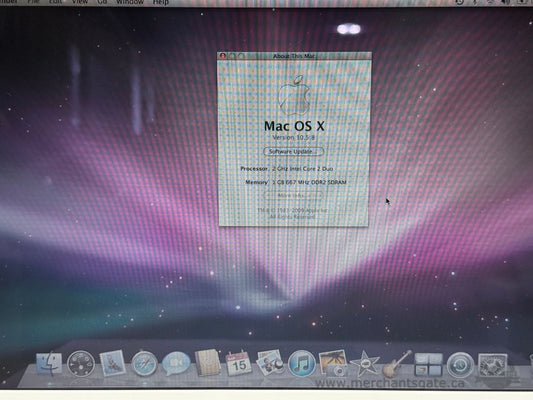The height and width of the screenshot is (400, 533).
Task: Click the Processor label
Action: (255, 169)
